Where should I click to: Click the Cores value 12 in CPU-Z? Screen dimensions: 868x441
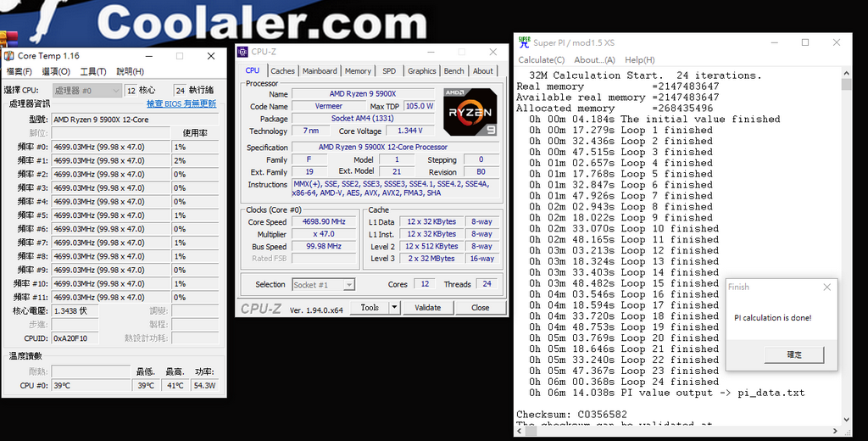[425, 284]
